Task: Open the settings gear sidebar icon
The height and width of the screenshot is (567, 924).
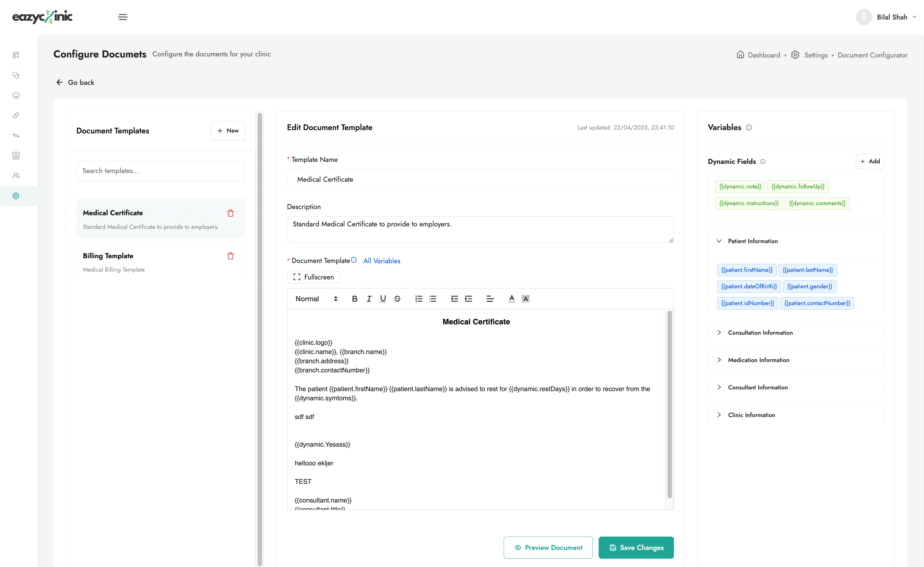Action: (x=16, y=196)
